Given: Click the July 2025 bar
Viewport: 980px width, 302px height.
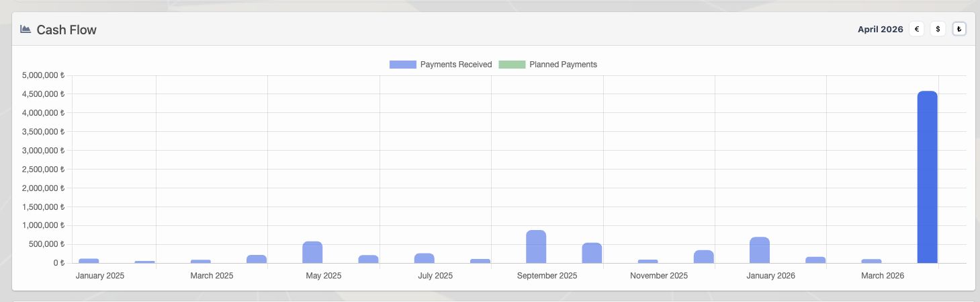Looking at the screenshot, I should (424, 258).
